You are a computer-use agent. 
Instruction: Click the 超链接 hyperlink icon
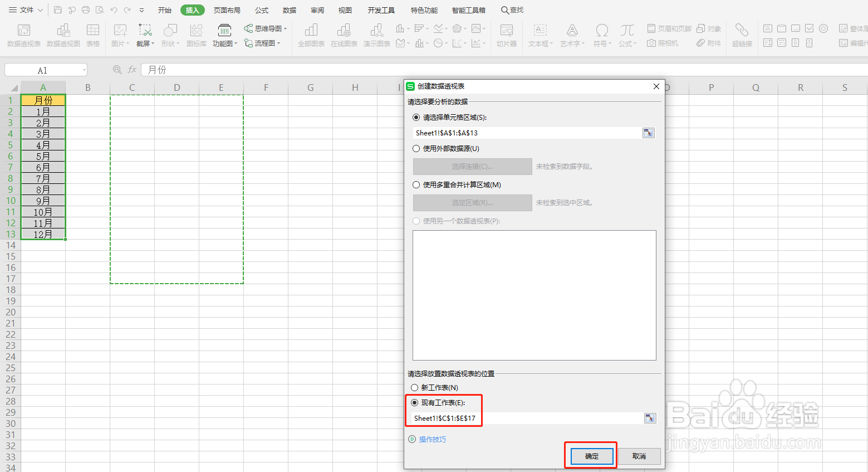pos(742,35)
